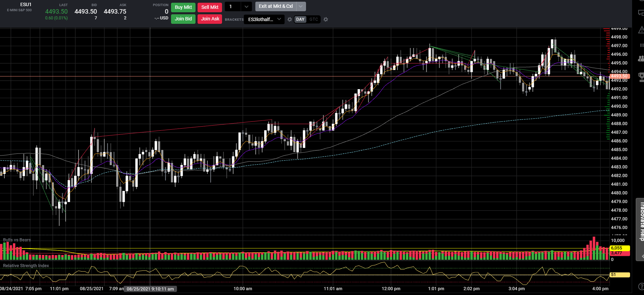Open the trophy leaderboard icon
The width and height of the screenshot is (644, 295).
click(641, 77)
